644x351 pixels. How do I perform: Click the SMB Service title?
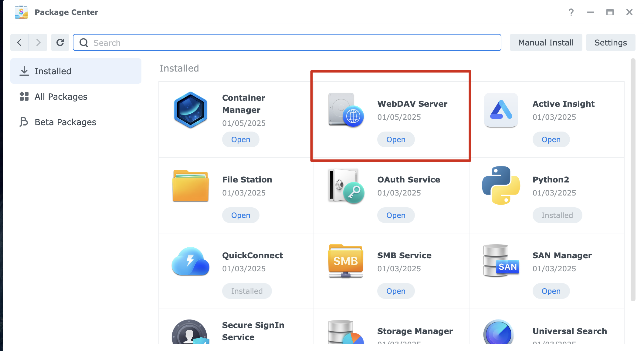404,255
